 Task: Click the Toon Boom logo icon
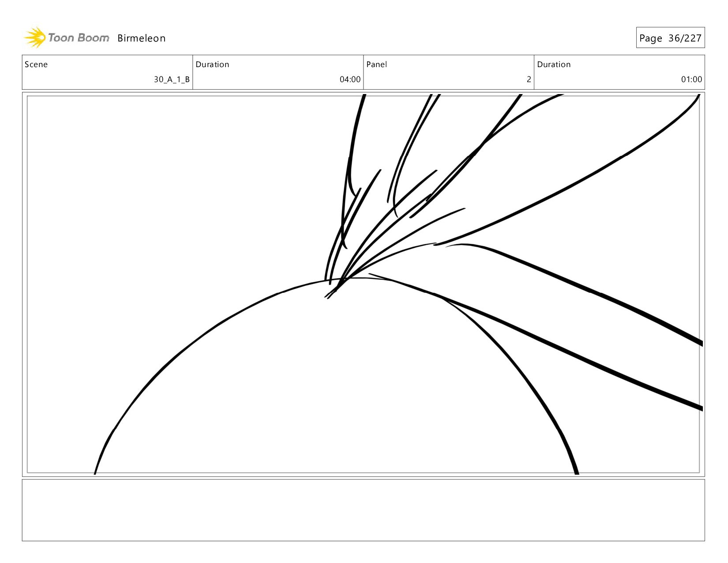pyautogui.click(x=35, y=38)
